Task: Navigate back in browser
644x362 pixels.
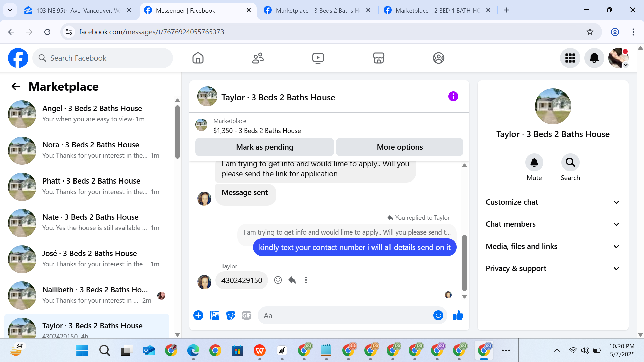Action: pyautogui.click(x=11, y=32)
